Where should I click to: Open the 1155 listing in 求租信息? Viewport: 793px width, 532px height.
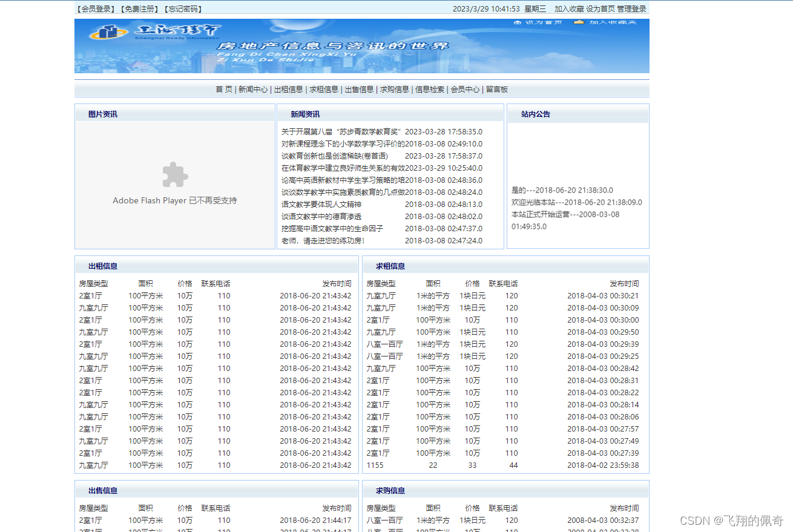[x=375, y=465]
